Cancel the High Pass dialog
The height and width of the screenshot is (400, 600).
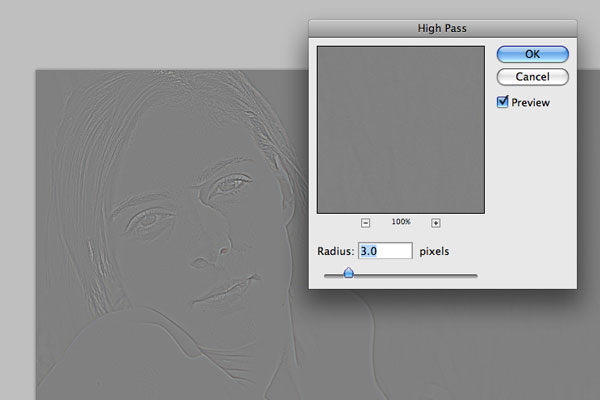point(532,77)
